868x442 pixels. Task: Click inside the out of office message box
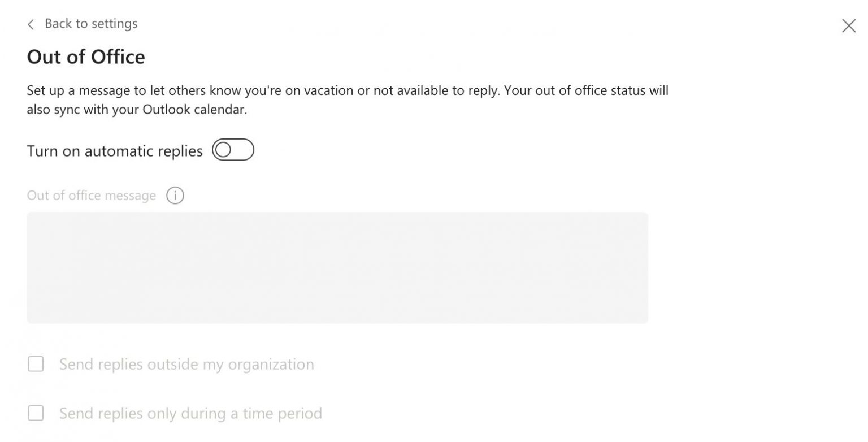(x=337, y=267)
